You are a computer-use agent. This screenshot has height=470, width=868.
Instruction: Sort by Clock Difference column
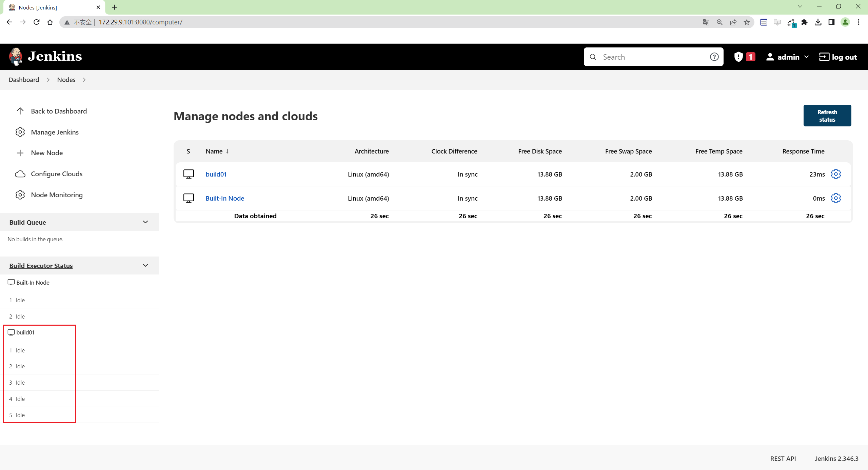[x=454, y=151]
